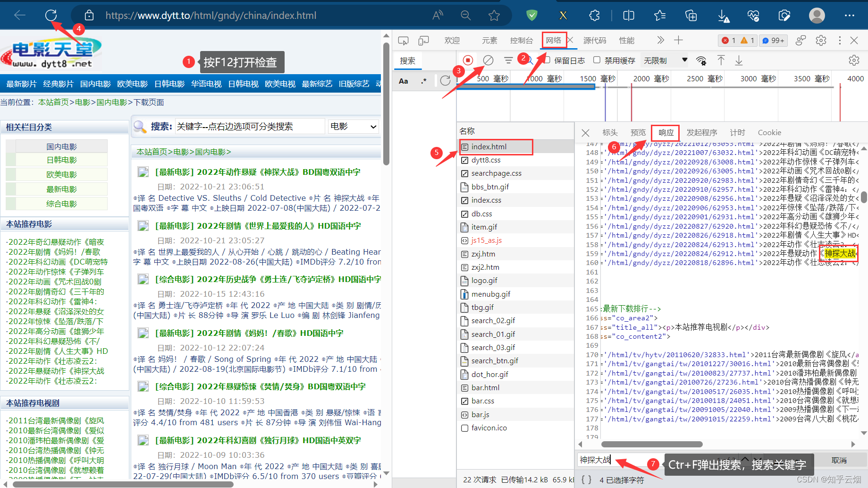This screenshot has height=488, width=868.
Task: Open the 欢迎 DevTools tab
Action: 452,41
